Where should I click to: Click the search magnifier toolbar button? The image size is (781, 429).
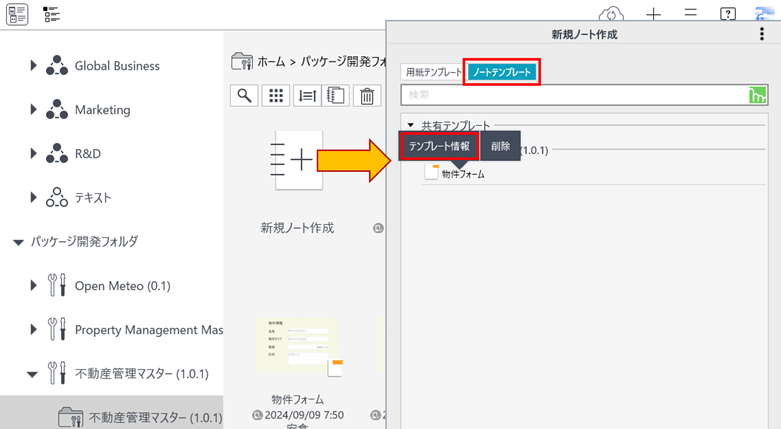244,95
